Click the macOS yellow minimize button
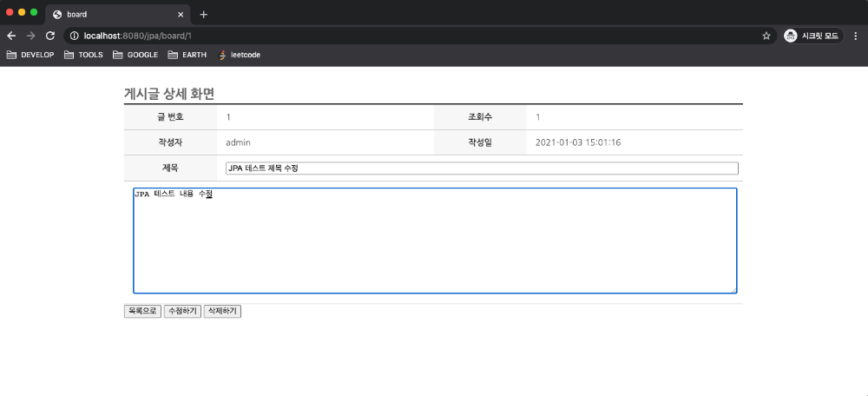868x396 pixels. 22,12
